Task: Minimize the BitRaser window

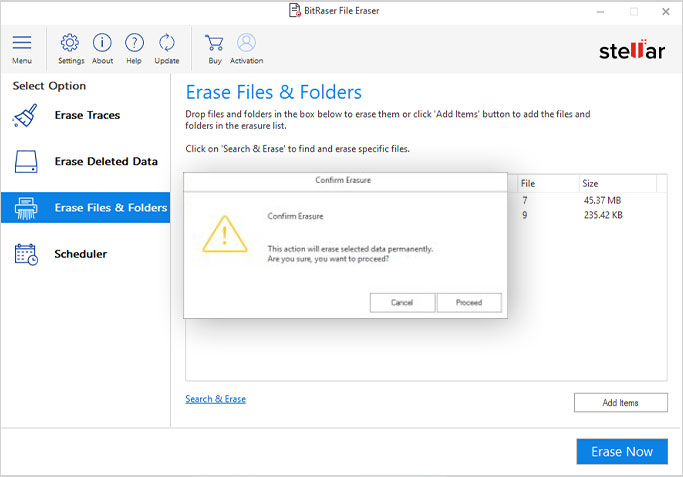Action: (600, 12)
